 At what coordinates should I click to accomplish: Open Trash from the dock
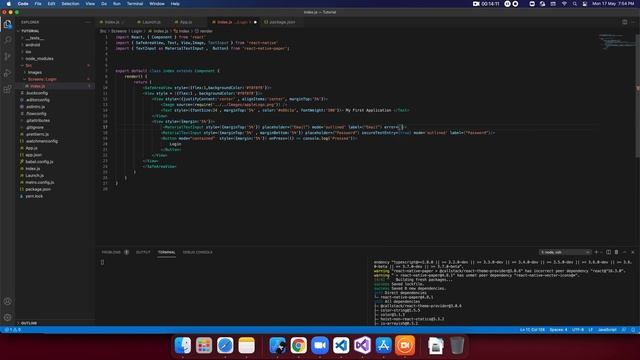(x=457, y=346)
